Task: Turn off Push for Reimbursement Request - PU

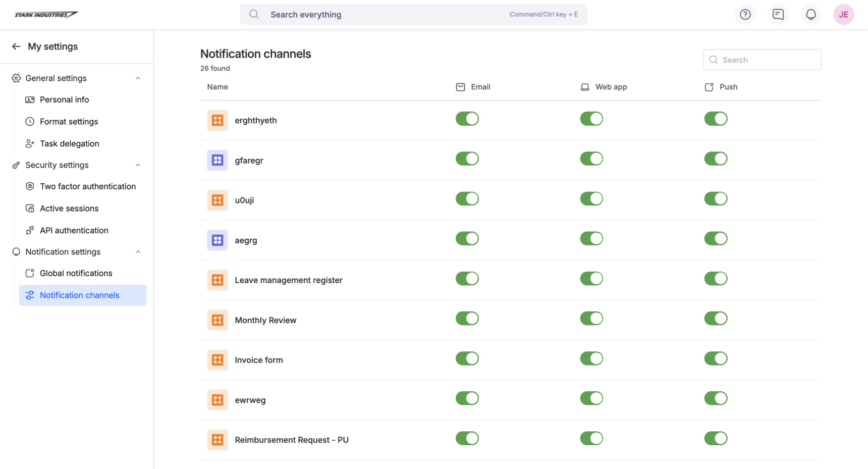Action: coord(716,438)
